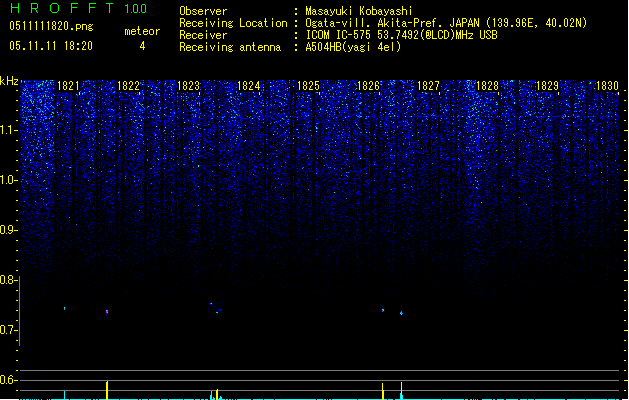The image size is (629, 400).
Task: Click the Receiving Location label
Action: 233,23
